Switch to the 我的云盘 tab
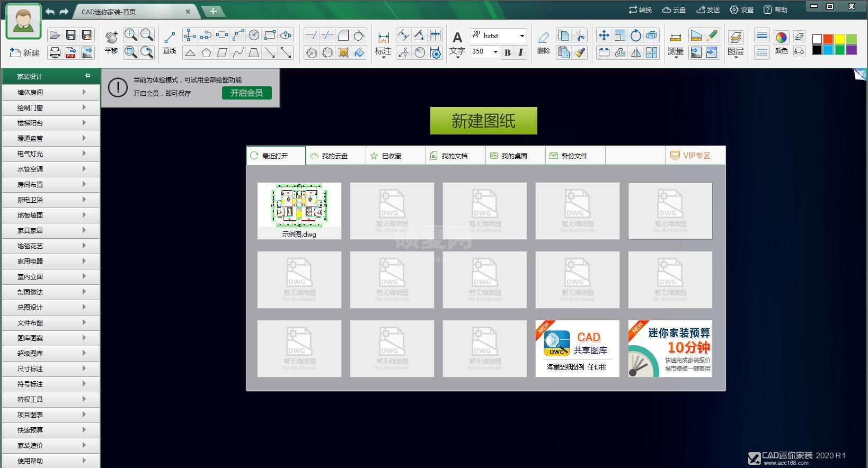 (x=336, y=156)
